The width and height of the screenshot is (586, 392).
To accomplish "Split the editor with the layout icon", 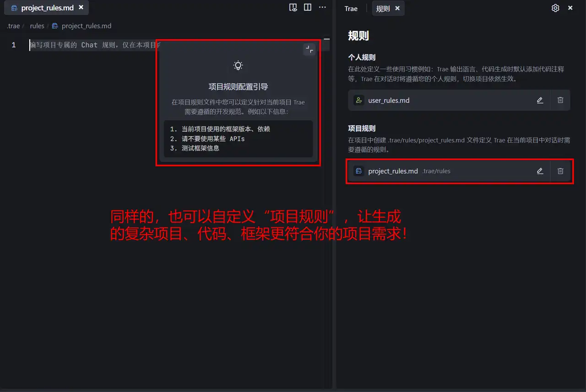I will (308, 7).
